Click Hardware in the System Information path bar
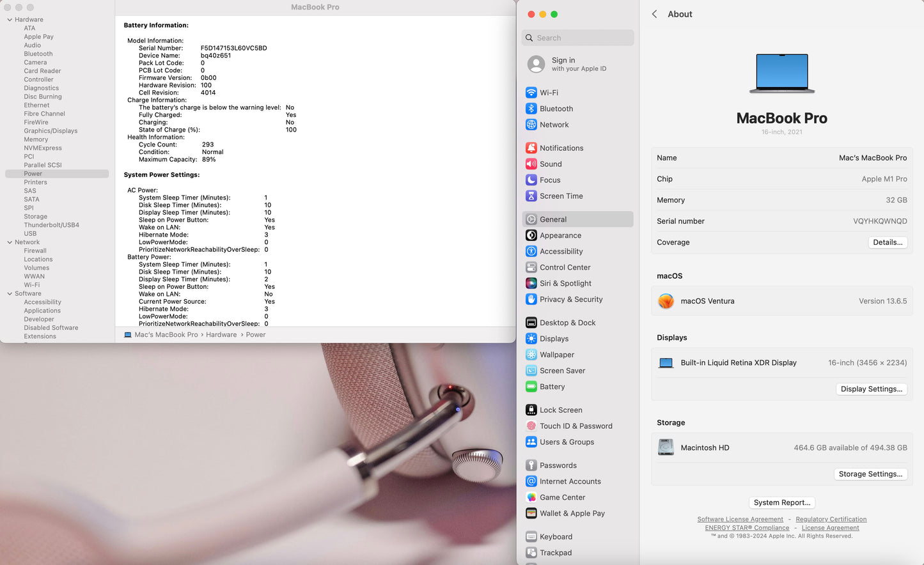Viewport: 924px width, 565px height. coord(221,335)
